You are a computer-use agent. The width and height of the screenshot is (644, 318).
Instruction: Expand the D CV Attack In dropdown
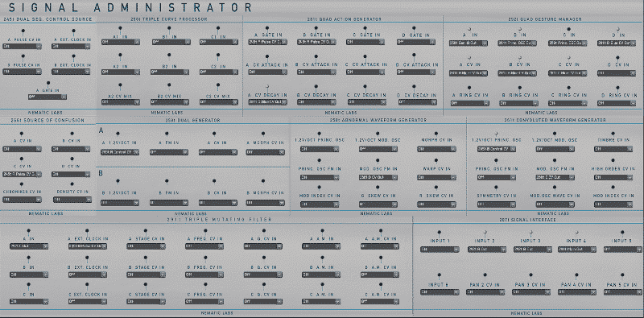click(416, 72)
